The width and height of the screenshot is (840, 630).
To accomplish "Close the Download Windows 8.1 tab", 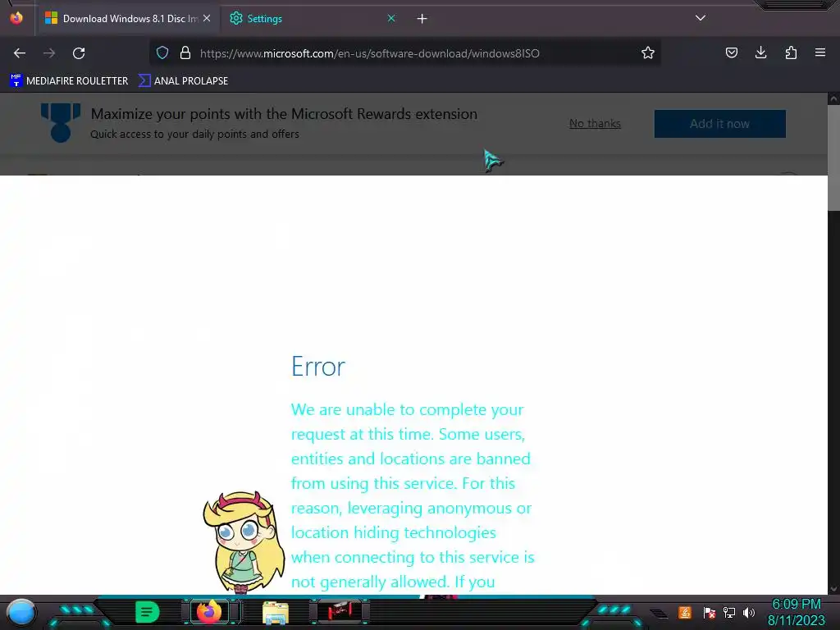I will [x=207, y=19].
